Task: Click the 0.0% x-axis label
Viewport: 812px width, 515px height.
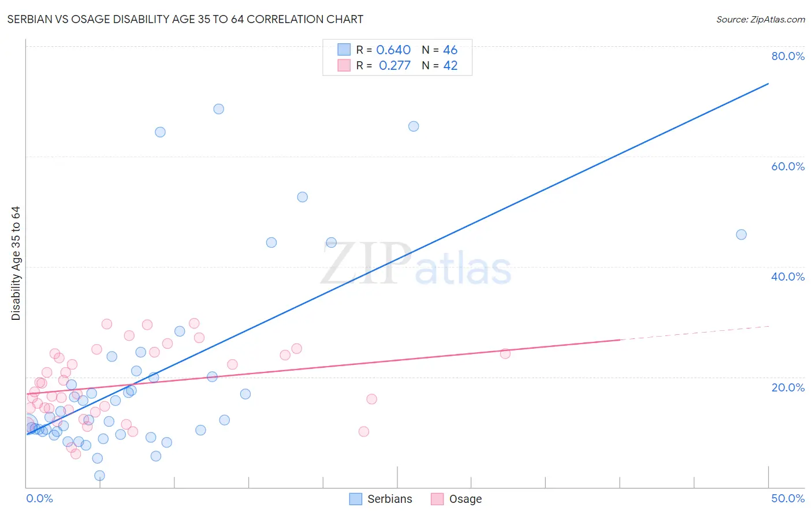Action: coord(39,498)
